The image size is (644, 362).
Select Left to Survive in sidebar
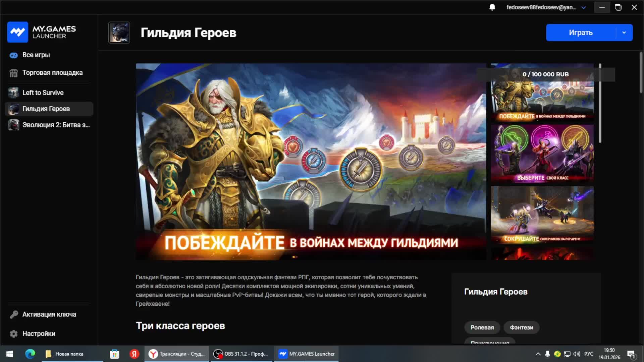43,93
